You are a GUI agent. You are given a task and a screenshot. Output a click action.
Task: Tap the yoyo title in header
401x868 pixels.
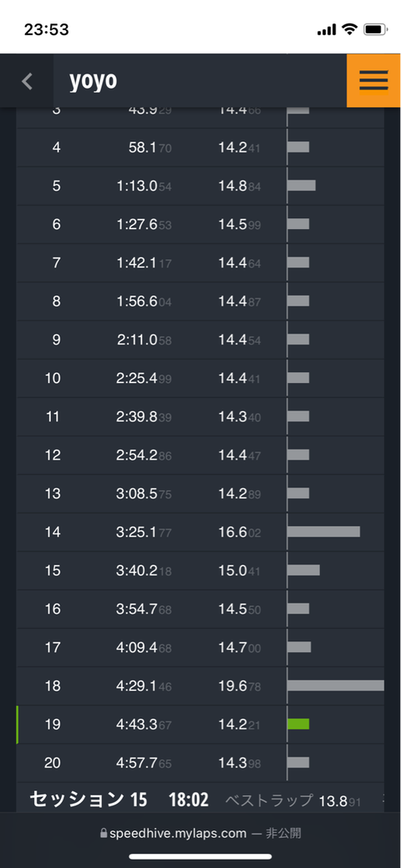point(93,81)
